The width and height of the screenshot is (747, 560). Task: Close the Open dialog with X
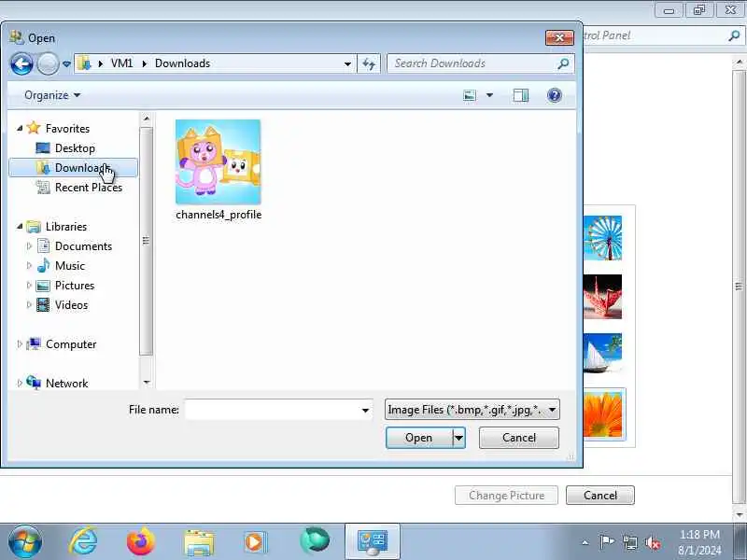click(x=559, y=37)
